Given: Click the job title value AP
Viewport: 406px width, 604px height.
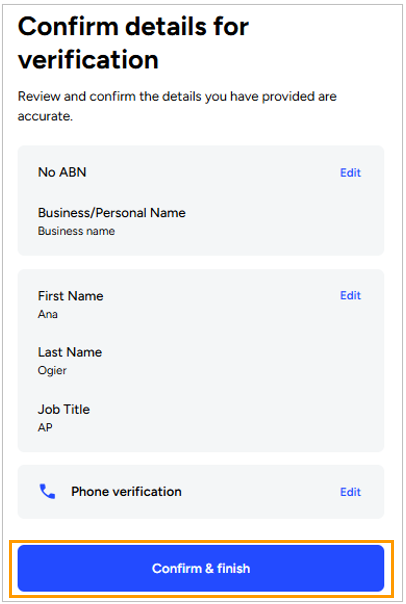Looking at the screenshot, I should 45,428.
